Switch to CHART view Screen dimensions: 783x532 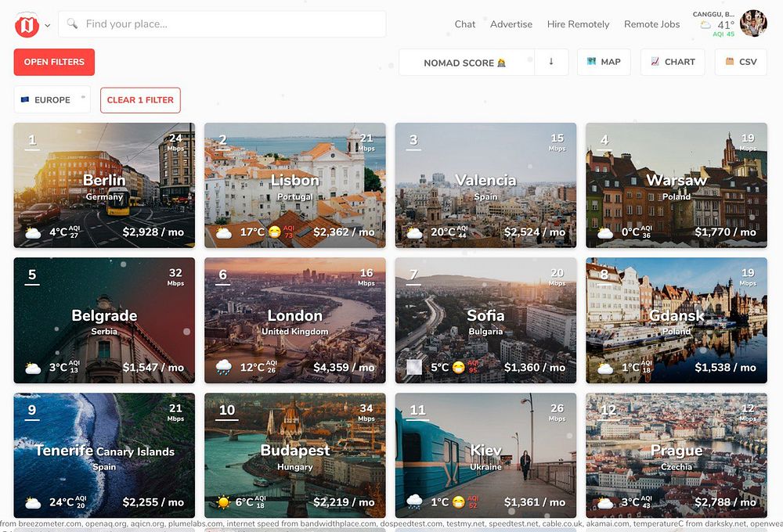coord(672,62)
